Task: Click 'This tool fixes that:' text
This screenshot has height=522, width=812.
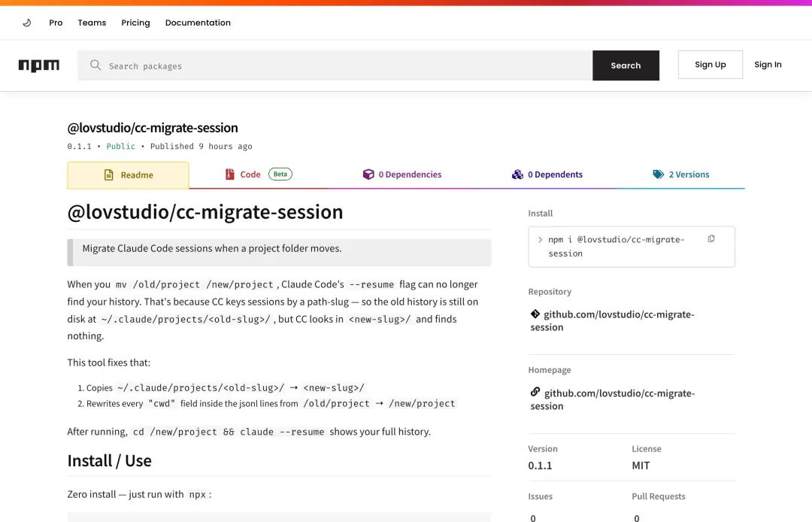Action: [109, 363]
